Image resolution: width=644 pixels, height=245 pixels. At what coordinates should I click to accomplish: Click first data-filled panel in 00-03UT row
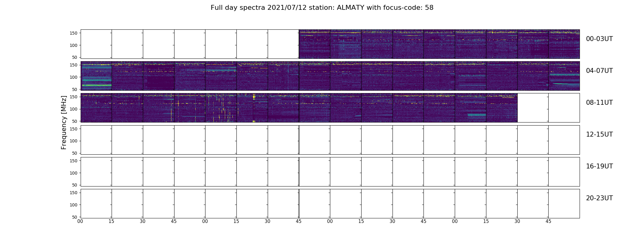[314, 44]
